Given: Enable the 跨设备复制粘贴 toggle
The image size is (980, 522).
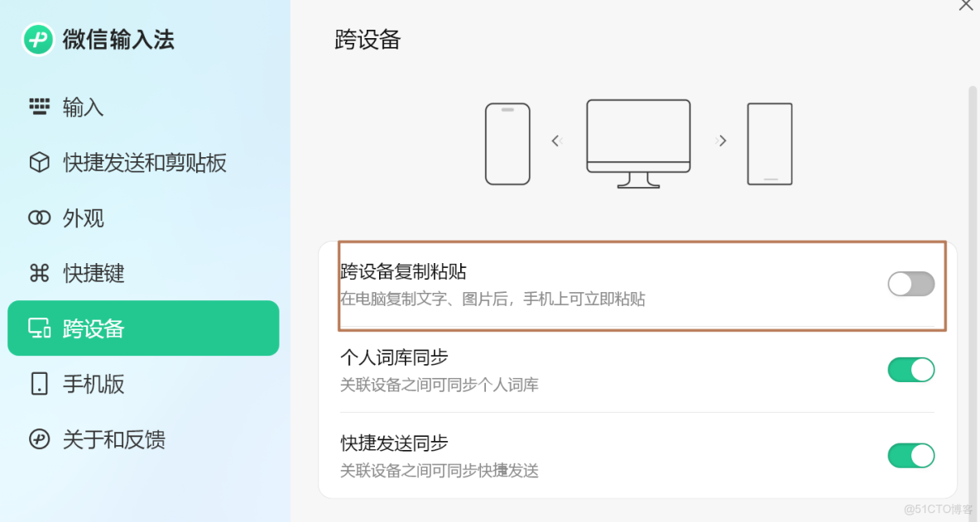Looking at the screenshot, I should pyautogui.click(x=910, y=284).
